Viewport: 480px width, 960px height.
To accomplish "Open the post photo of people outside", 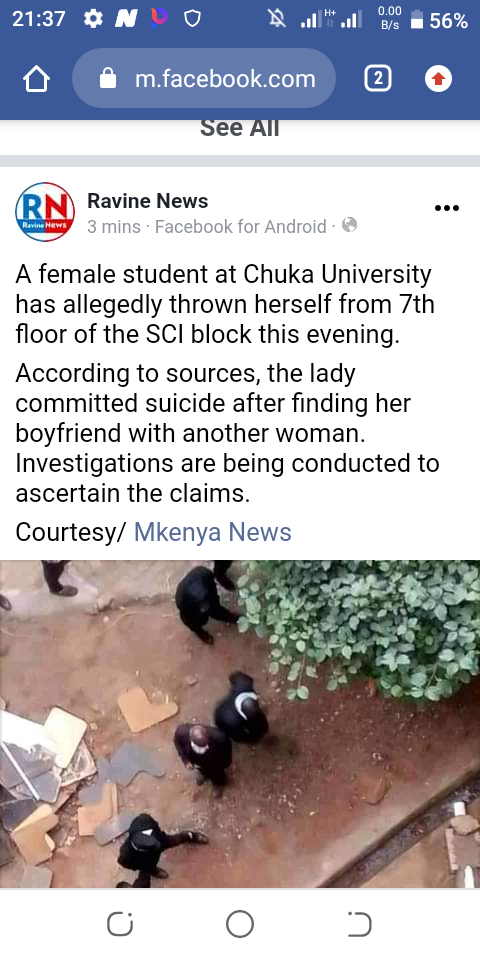I will (x=240, y=724).
